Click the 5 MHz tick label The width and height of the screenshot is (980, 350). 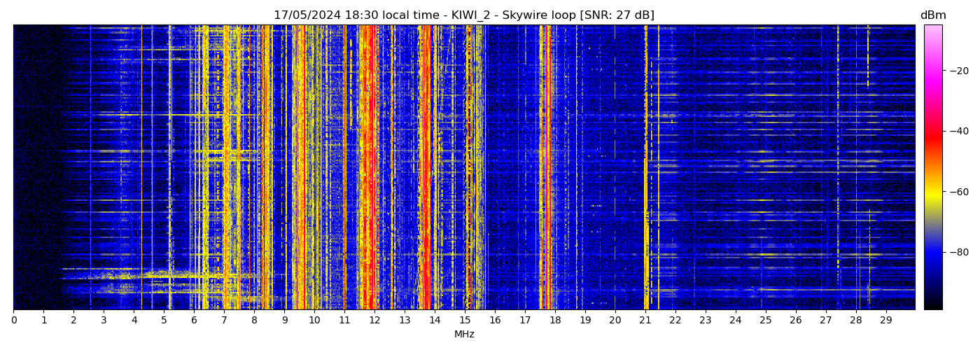pyautogui.click(x=164, y=320)
